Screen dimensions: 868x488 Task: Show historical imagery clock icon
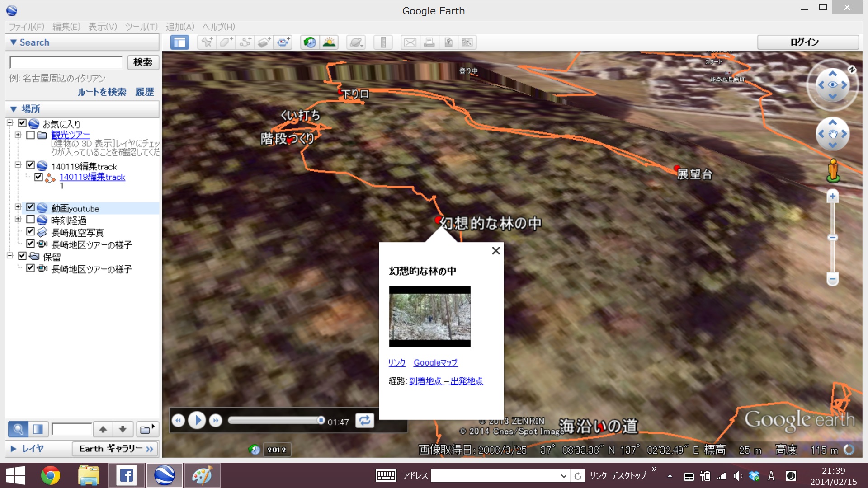(310, 42)
